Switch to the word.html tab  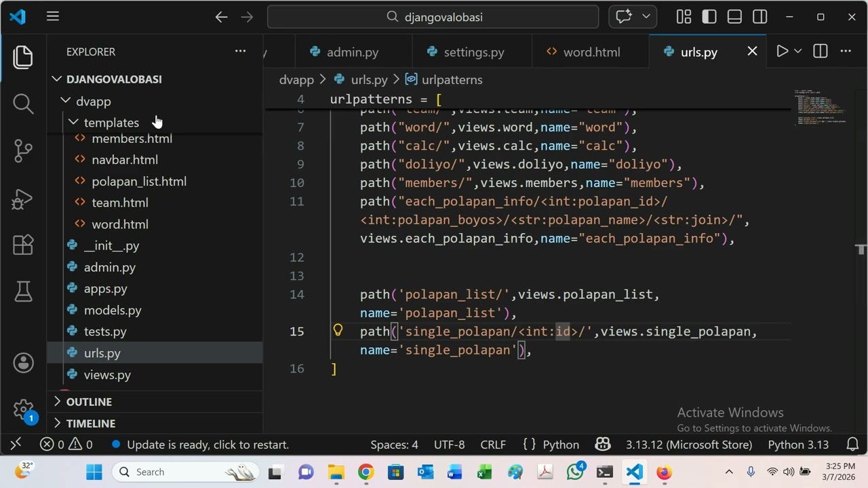pos(591,52)
